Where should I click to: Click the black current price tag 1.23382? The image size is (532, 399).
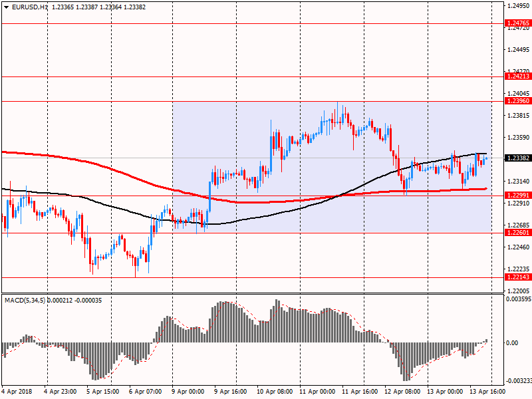[517, 158]
